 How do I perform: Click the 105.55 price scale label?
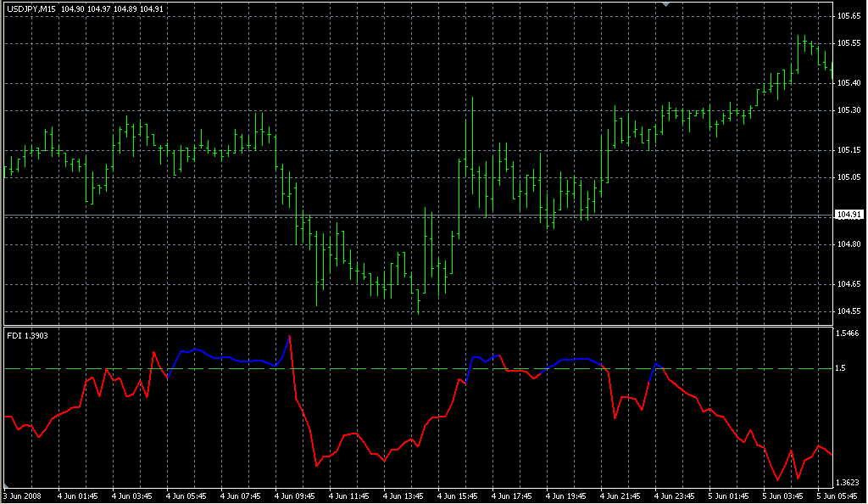849,43
